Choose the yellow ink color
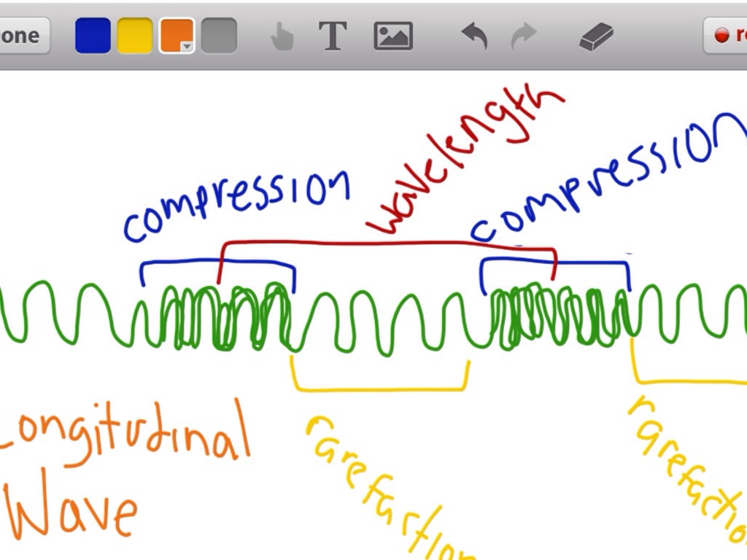Image resolution: width=747 pixels, height=560 pixels. click(135, 36)
